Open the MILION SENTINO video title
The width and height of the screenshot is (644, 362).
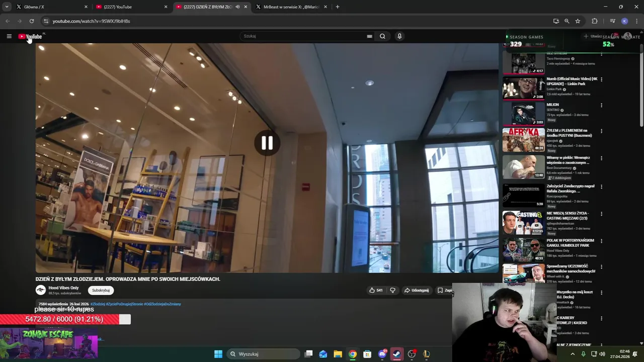[552, 105]
